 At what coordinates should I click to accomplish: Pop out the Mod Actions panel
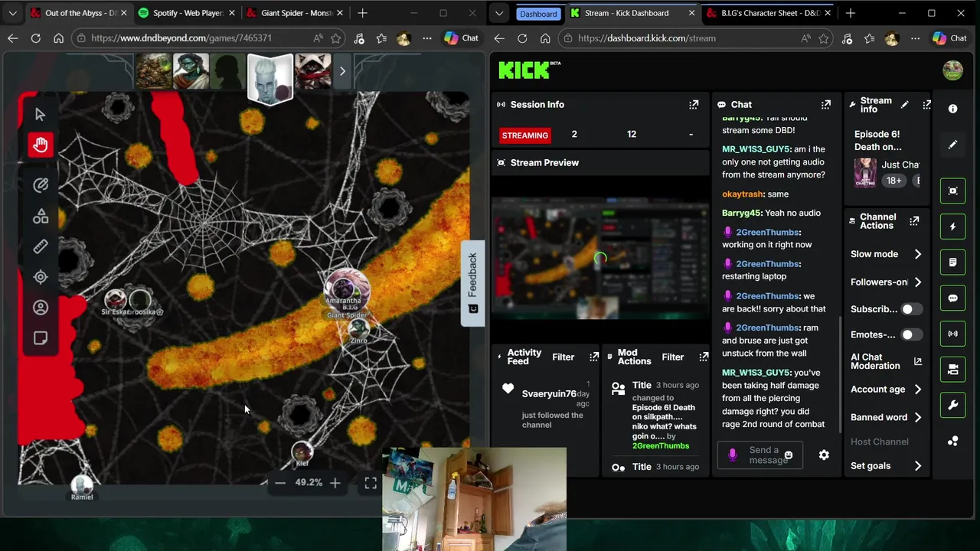coord(704,357)
